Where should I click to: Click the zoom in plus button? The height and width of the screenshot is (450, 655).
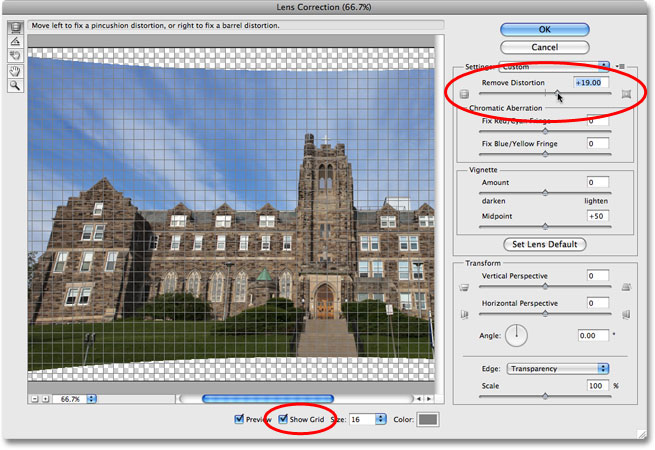(x=45, y=399)
